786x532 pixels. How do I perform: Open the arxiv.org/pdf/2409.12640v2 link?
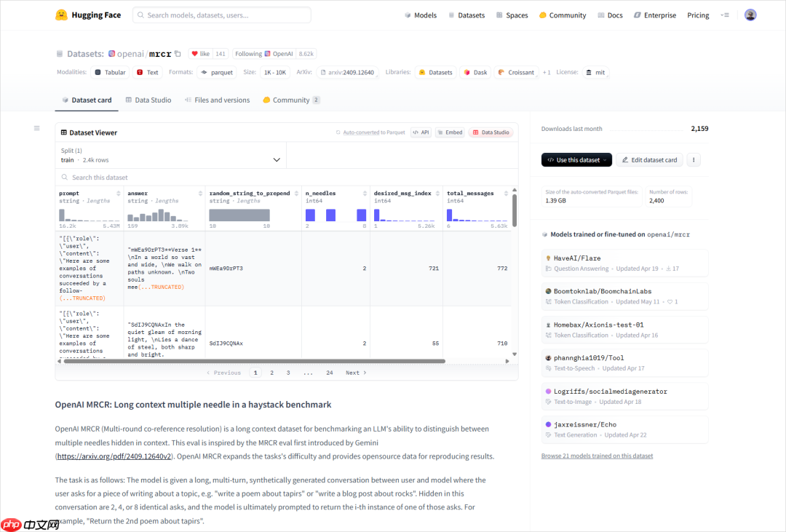(x=114, y=456)
